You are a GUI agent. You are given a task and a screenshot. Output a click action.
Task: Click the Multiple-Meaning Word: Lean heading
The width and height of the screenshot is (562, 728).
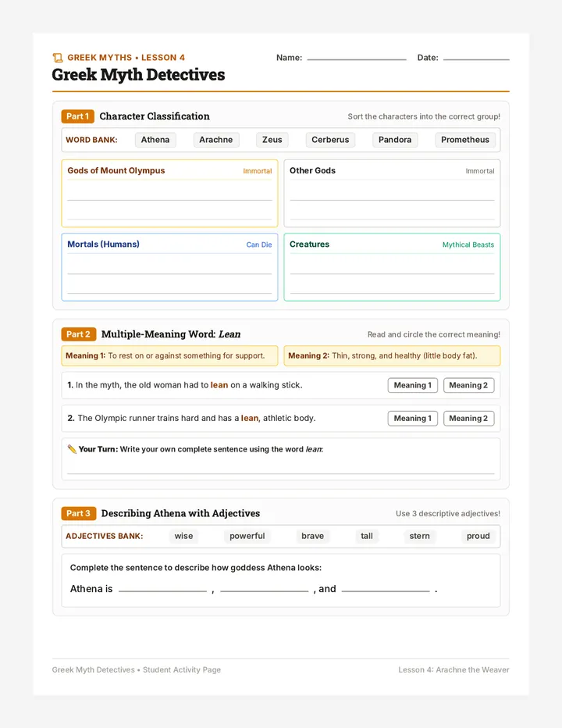click(171, 334)
